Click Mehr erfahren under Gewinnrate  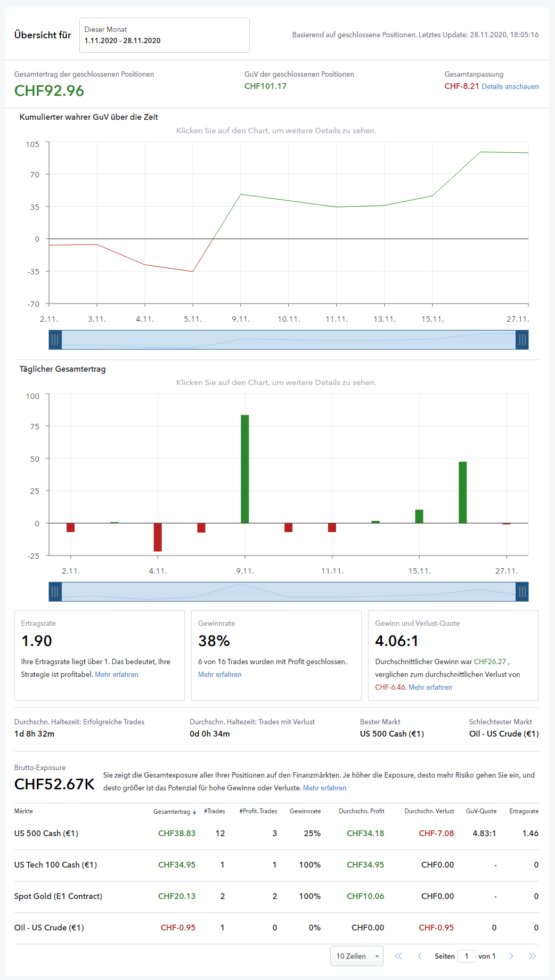coord(219,674)
